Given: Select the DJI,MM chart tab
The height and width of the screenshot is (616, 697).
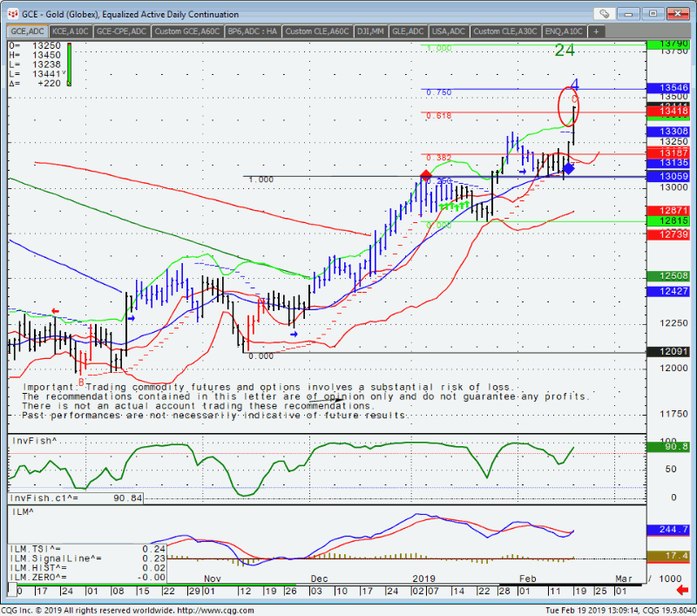Looking at the screenshot, I should pos(370,31).
